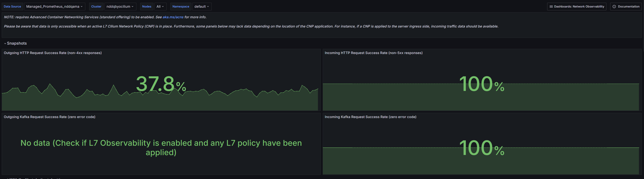
Task: Click the 'No data' message in the Kafka panel
Action: click(x=161, y=147)
